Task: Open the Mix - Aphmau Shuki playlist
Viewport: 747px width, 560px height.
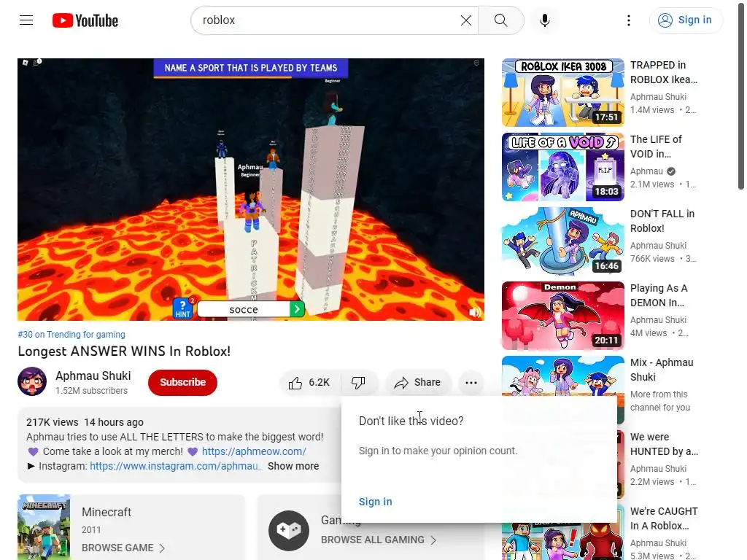Action: 661,369
